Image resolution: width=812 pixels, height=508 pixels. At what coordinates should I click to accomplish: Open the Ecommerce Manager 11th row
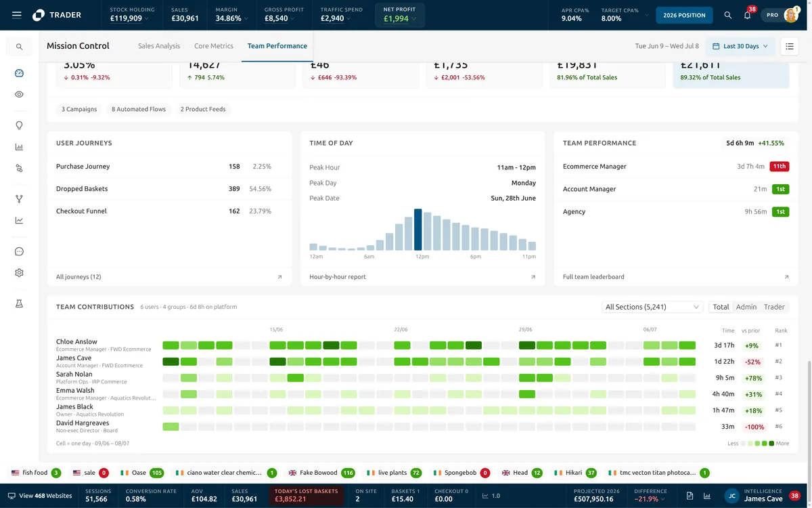[x=676, y=167]
